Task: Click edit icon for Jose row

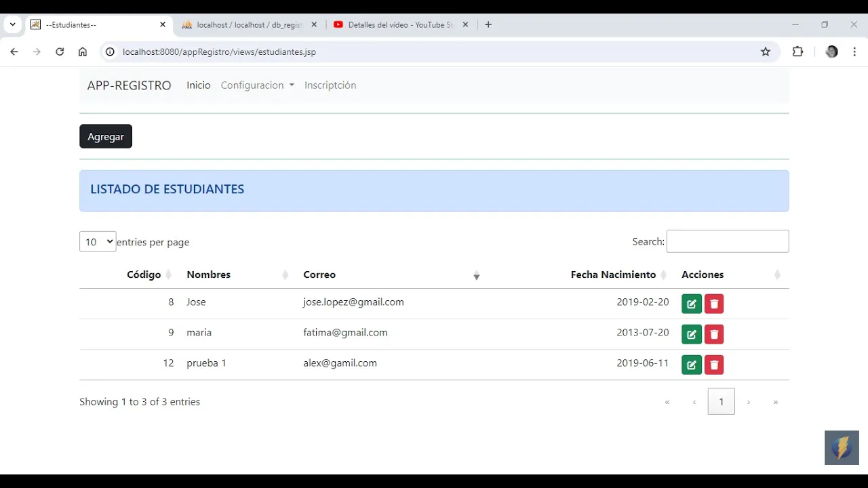Action: 691,304
